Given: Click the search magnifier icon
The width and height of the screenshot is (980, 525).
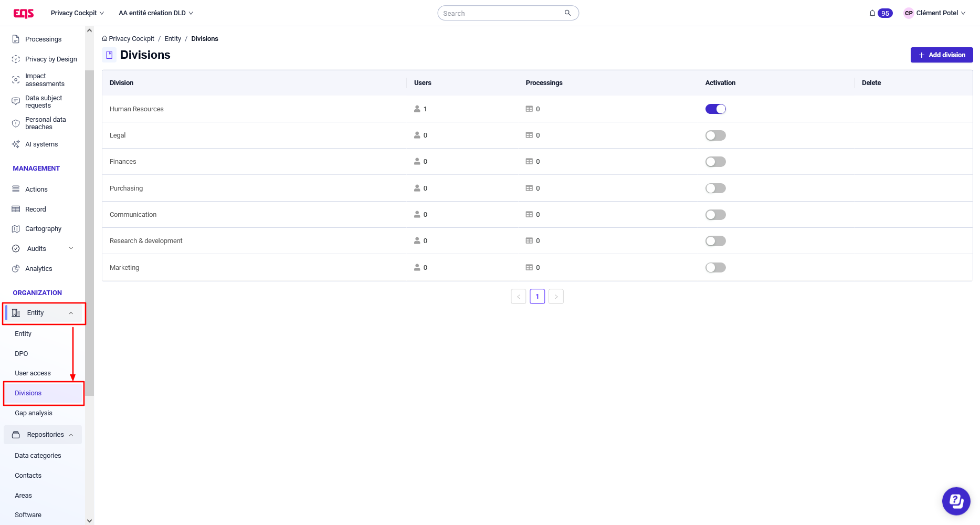Looking at the screenshot, I should coord(567,13).
